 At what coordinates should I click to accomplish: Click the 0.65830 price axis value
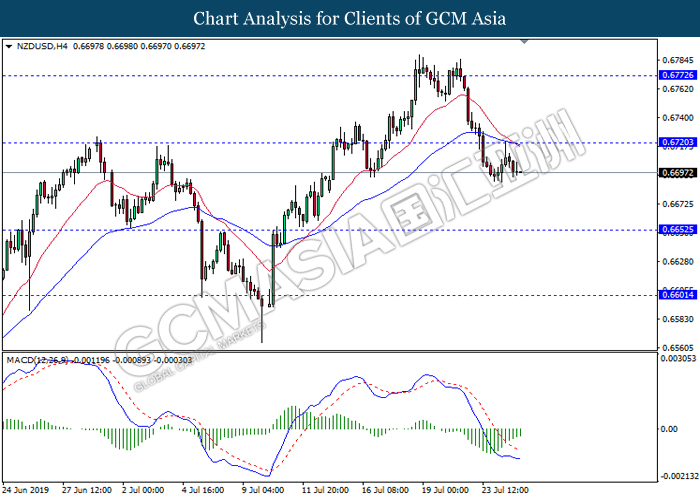678,319
